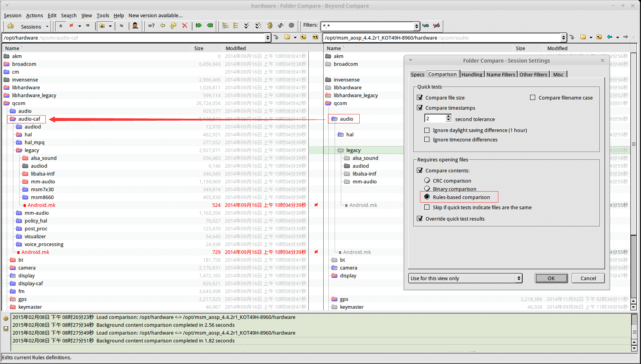This screenshot has height=364, width=641.
Task: Click the green right-pointing triple arrows icon
Action: pyautogui.click(x=199, y=26)
